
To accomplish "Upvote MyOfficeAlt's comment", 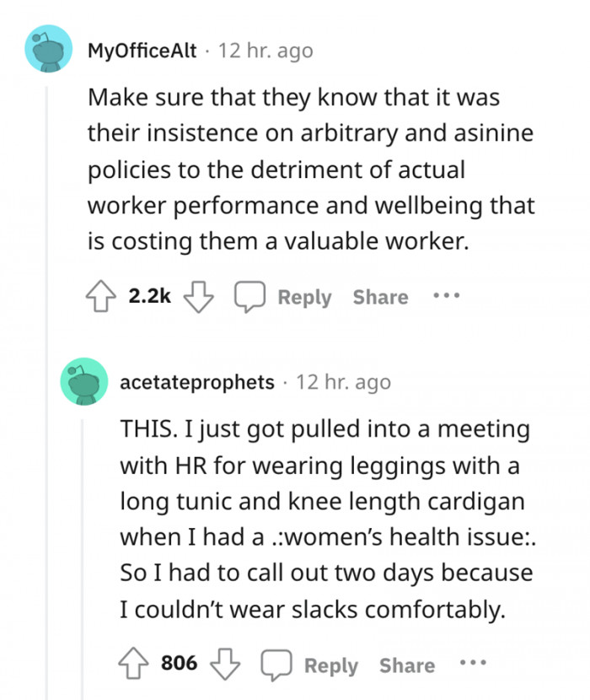I will tap(103, 296).
